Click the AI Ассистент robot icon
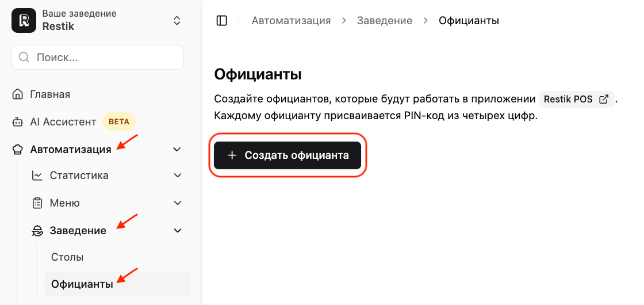Screen dimensions: 644x305 click(x=17, y=121)
